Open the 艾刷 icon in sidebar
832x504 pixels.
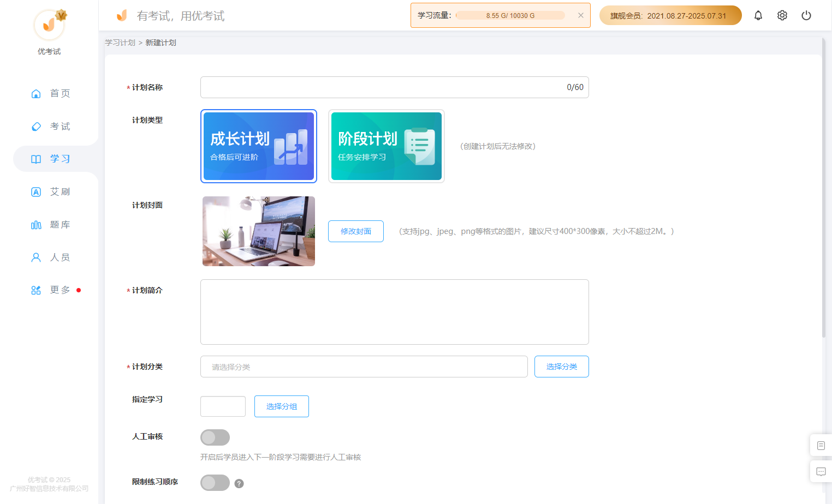point(36,192)
